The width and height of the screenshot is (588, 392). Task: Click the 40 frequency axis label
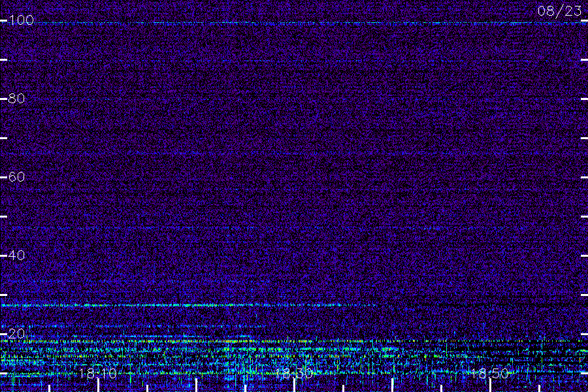click(x=16, y=255)
